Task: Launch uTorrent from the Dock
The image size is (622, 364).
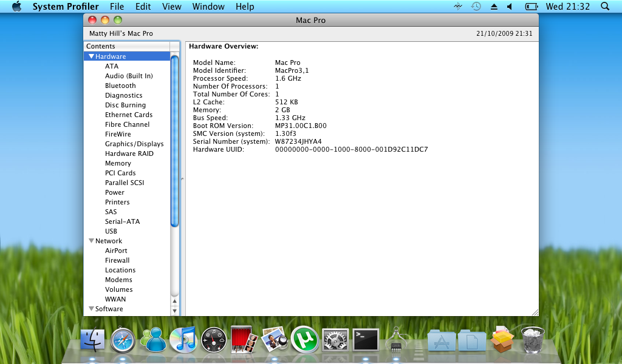Action: coord(305,340)
